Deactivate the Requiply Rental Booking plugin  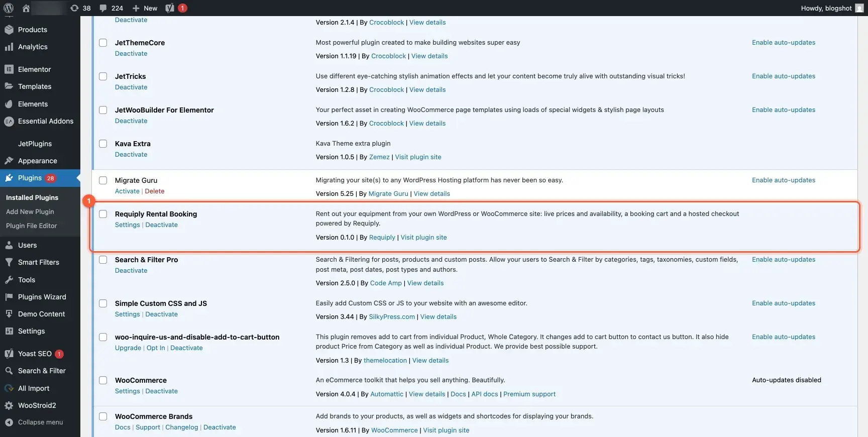[x=162, y=225]
